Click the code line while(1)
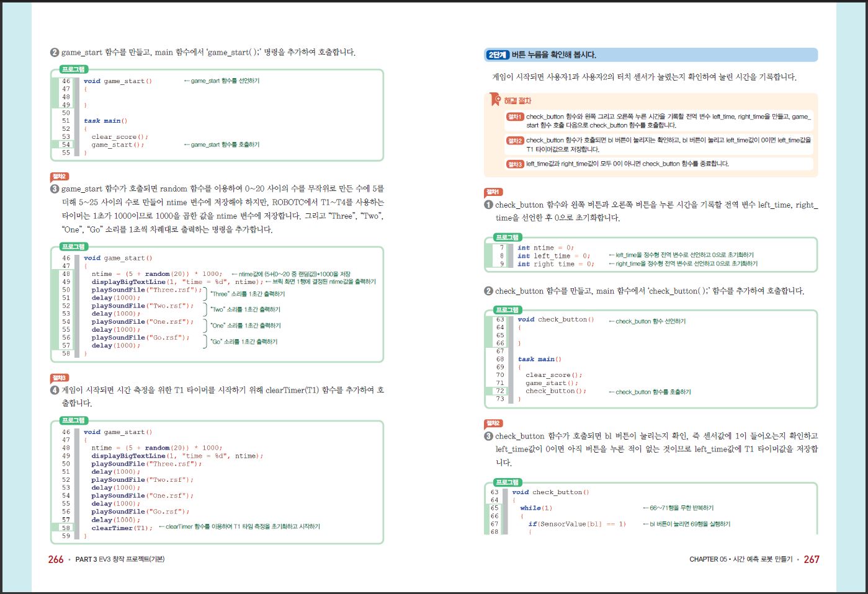The height and width of the screenshot is (594, 868). pos(536,508)
